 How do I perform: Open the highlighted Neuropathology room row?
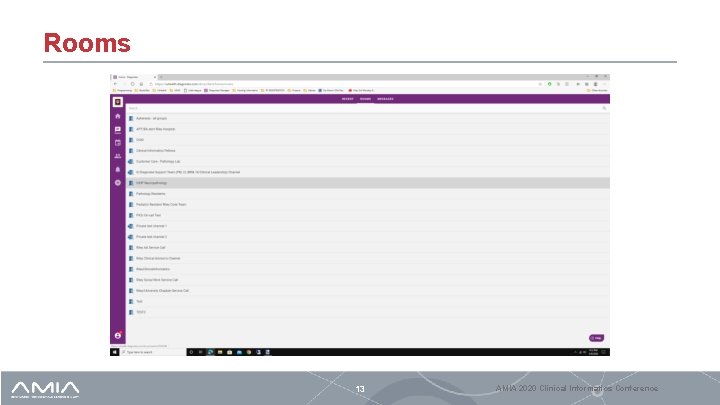point(368,183)
